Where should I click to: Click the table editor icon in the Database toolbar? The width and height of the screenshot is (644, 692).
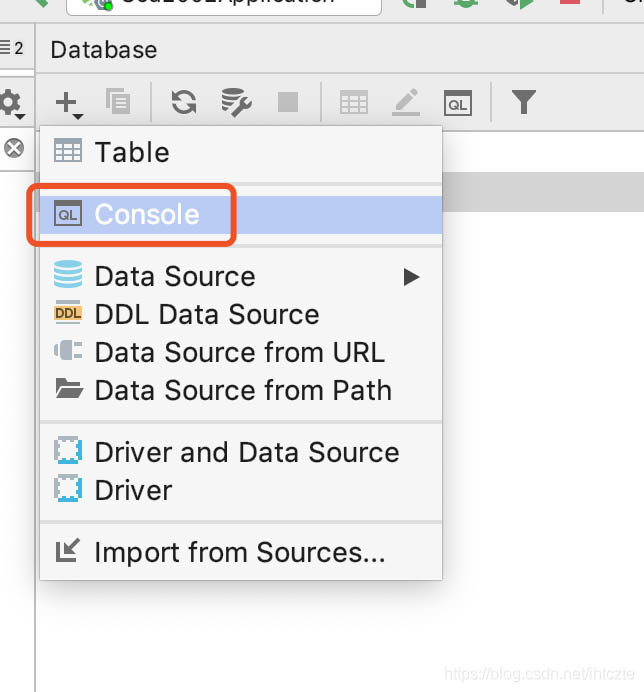coord(353,102)
